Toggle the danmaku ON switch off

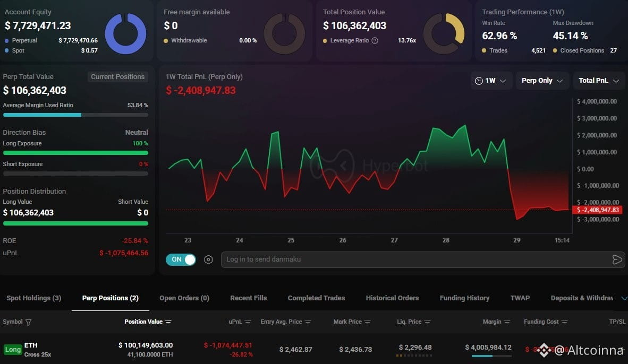181,259
